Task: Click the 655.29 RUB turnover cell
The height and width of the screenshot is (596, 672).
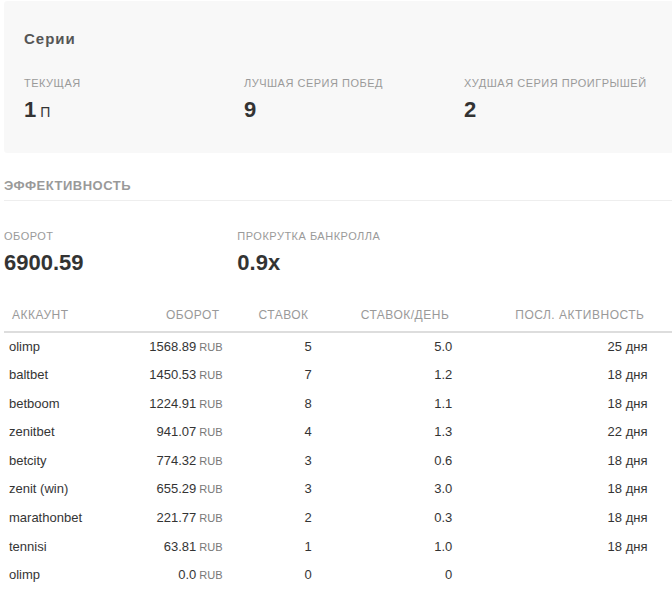Action: [x=189, y=489]
